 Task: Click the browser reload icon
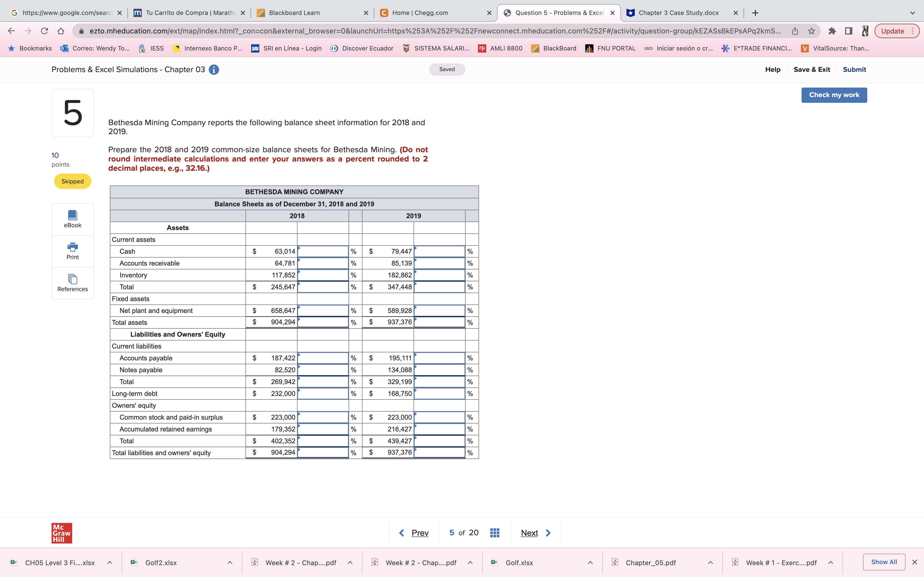tap(44, 31)
